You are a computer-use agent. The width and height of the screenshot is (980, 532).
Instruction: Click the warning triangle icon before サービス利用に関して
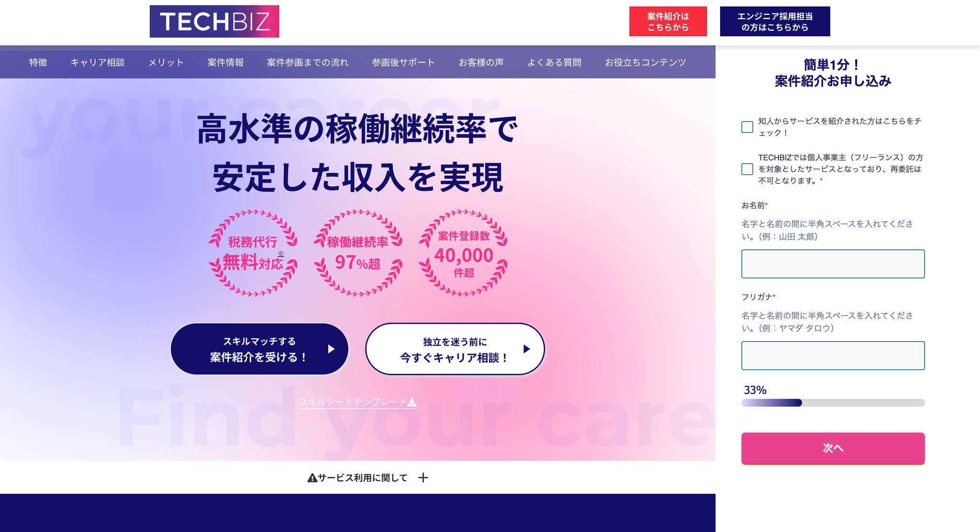(x=312, y=477)
